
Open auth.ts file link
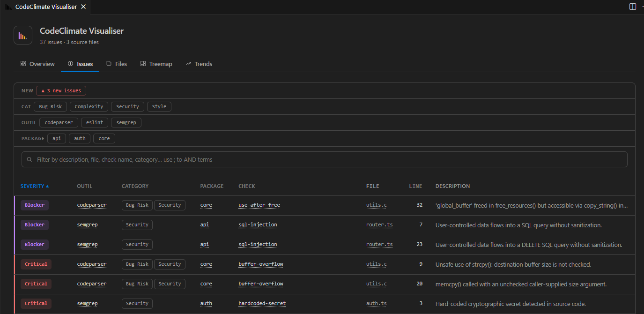[377, 304]
